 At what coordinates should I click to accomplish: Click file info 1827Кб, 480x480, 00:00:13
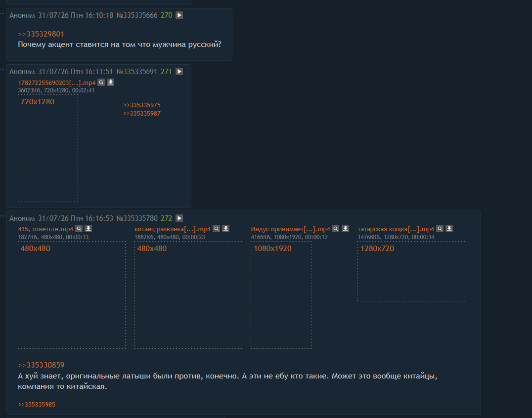(53, 237)
